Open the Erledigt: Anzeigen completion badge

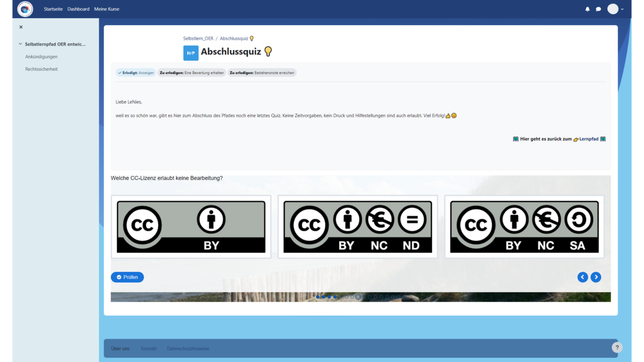(x=136, y=72)
